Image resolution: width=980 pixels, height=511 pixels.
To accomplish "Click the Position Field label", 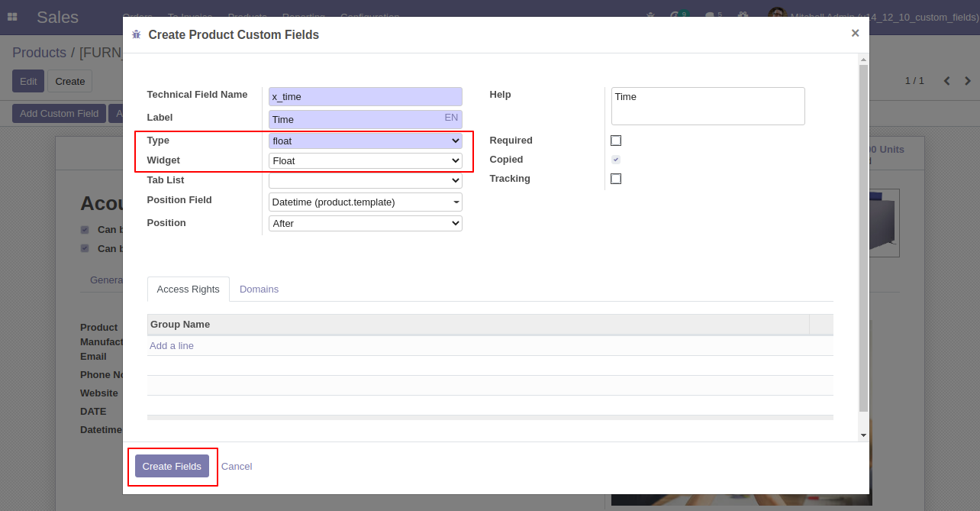I will (179, 200).
